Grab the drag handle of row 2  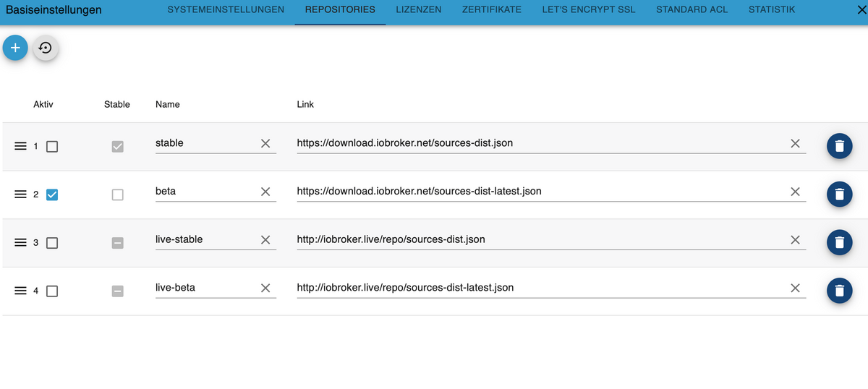click(x=21, y=194)
